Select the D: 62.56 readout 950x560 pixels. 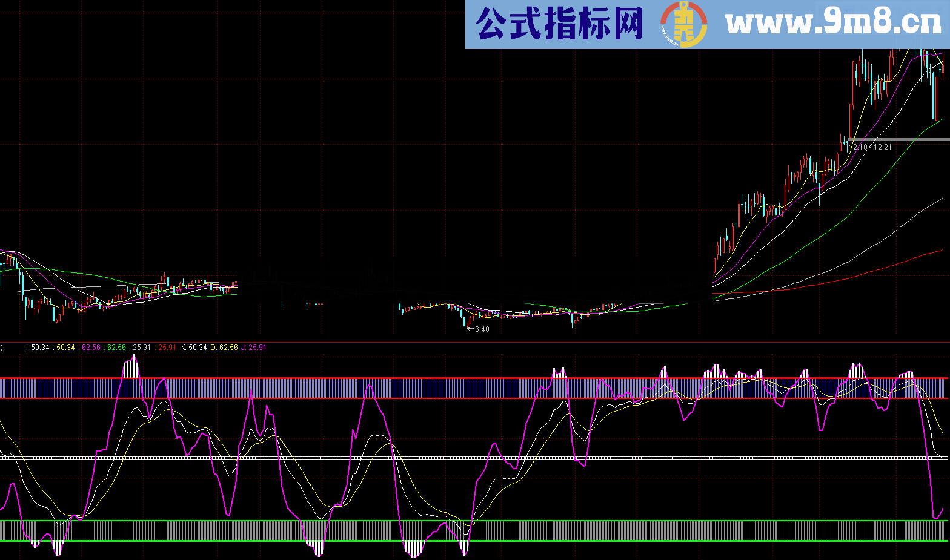(224, 348)
